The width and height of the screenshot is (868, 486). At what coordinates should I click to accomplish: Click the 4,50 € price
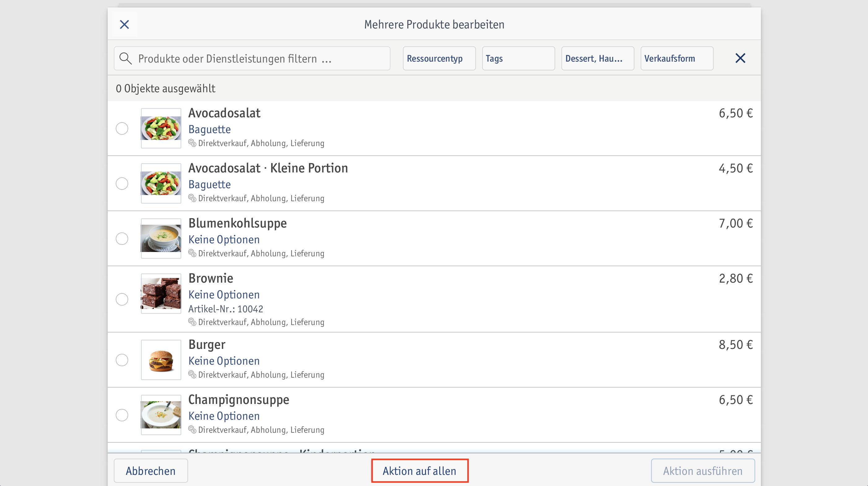(736, 168)
